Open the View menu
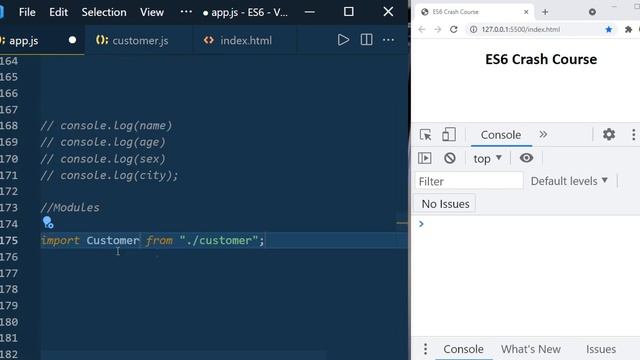This screenshot has height=360, width=640. (152, 12)
